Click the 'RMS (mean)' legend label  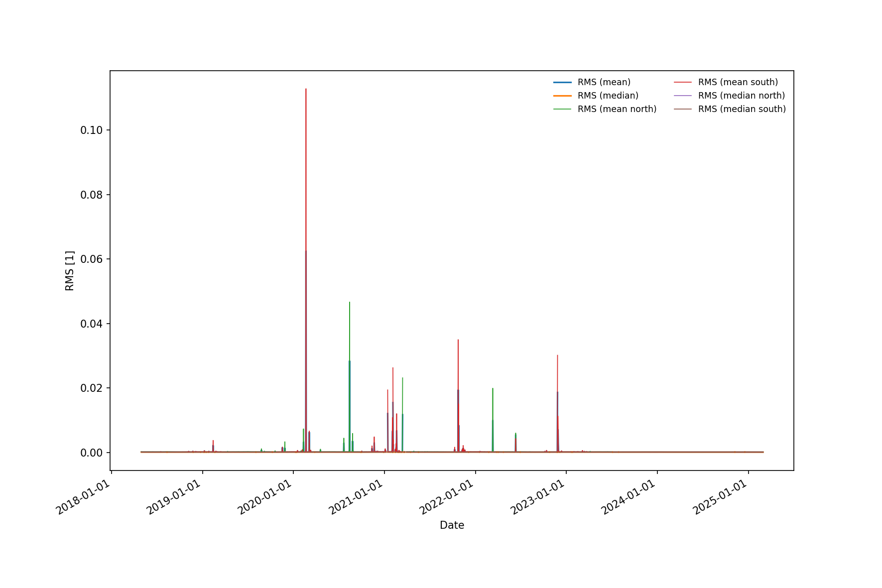[x=604, y=82]
